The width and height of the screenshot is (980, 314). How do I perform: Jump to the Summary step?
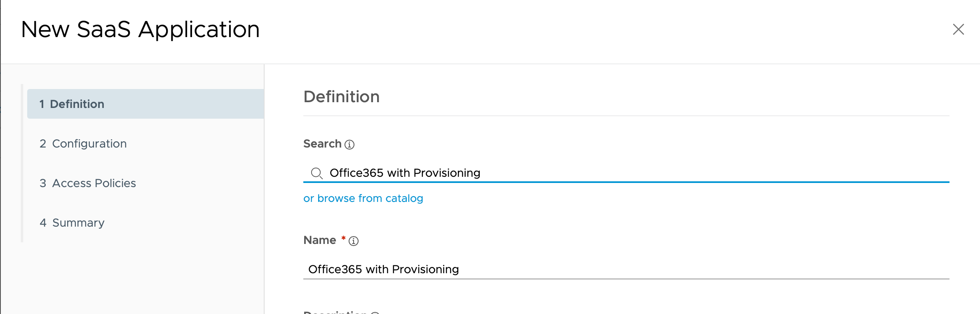coord(78,223)
